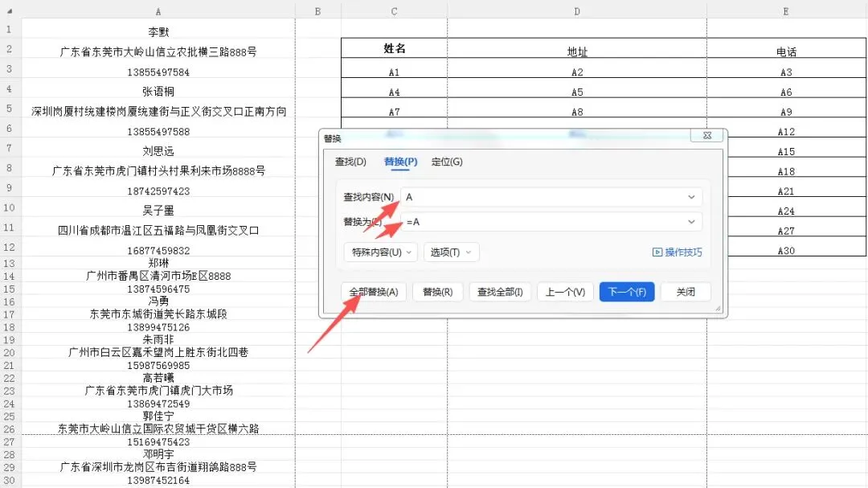Click cell with 15169475423
The height and width of the screenshot is (488, 868).
pos(158,441)
